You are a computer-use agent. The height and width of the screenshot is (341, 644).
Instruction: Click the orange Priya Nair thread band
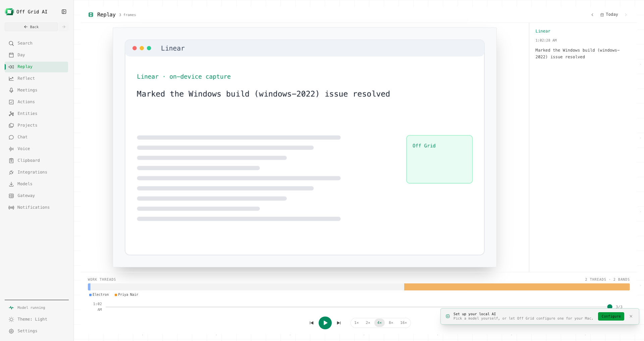point(517,287)
